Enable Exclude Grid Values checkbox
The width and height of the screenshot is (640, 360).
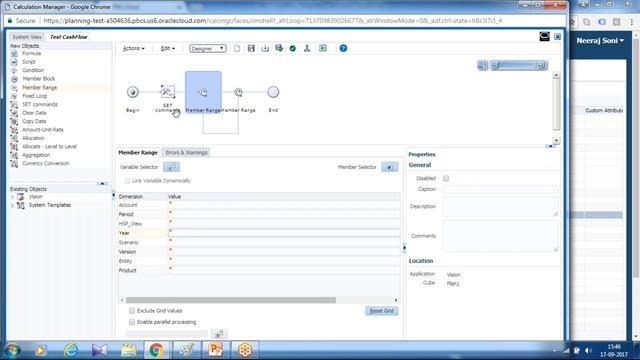point(132,311)
